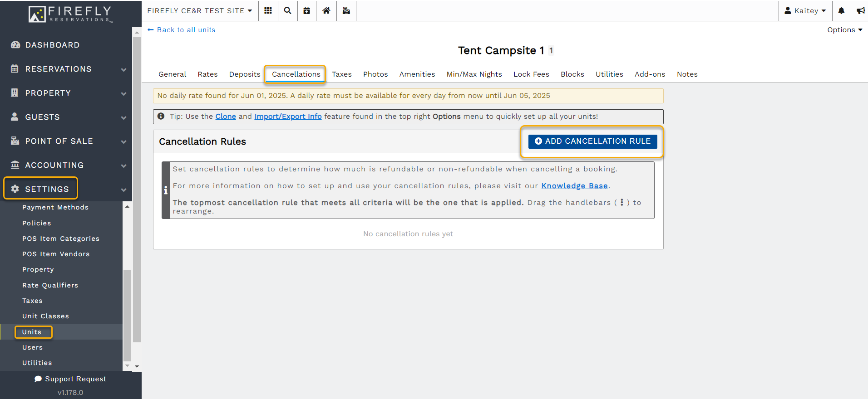Viewport: 868px width, 399px height.
Task: Open the cash register icon in toolbar
Action: (346, 10)
